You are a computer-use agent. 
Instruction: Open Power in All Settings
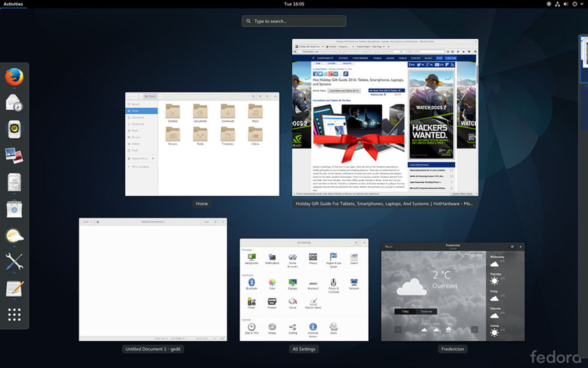[x=251, y=303]
